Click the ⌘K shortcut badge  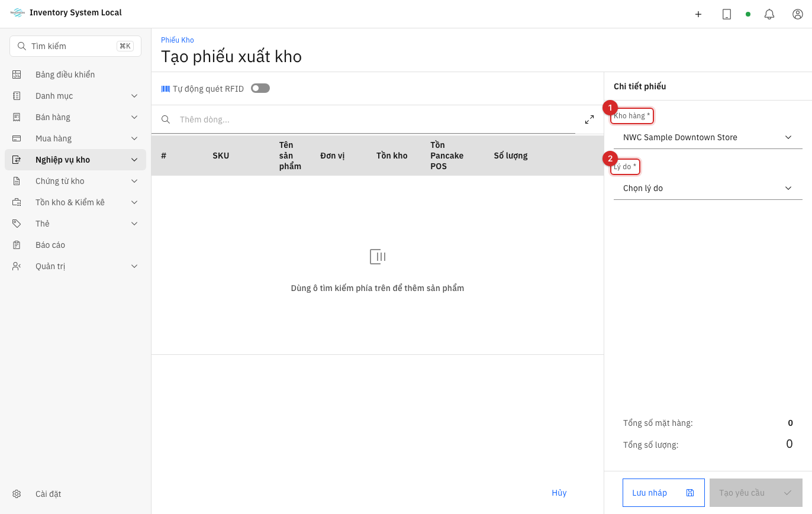click(x=125, y=46)
